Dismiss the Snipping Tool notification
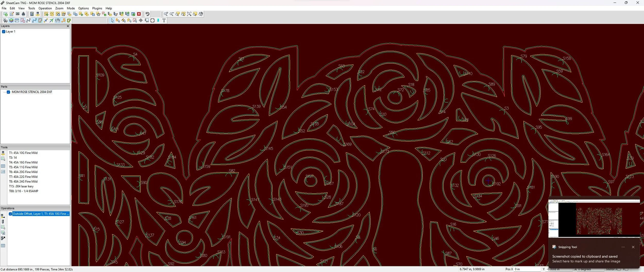This screenshot has width=644, height=272. point(633,247)
